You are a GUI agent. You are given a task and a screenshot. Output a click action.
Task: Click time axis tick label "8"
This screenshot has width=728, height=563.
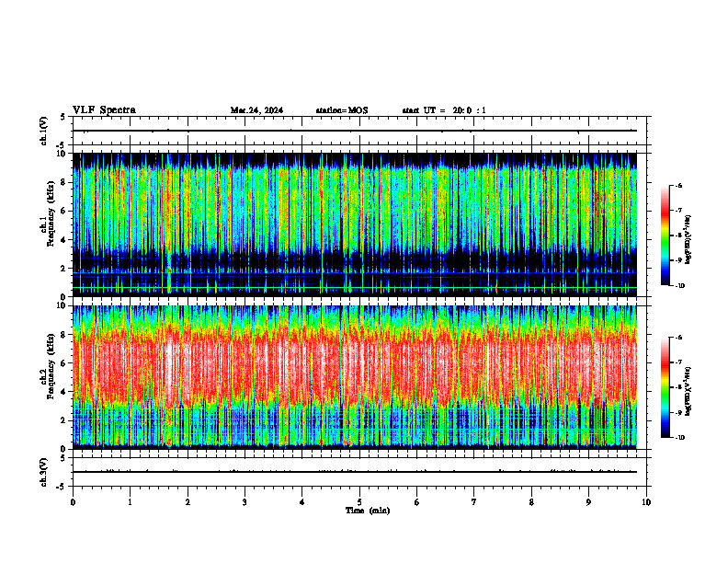coord(531,502)
